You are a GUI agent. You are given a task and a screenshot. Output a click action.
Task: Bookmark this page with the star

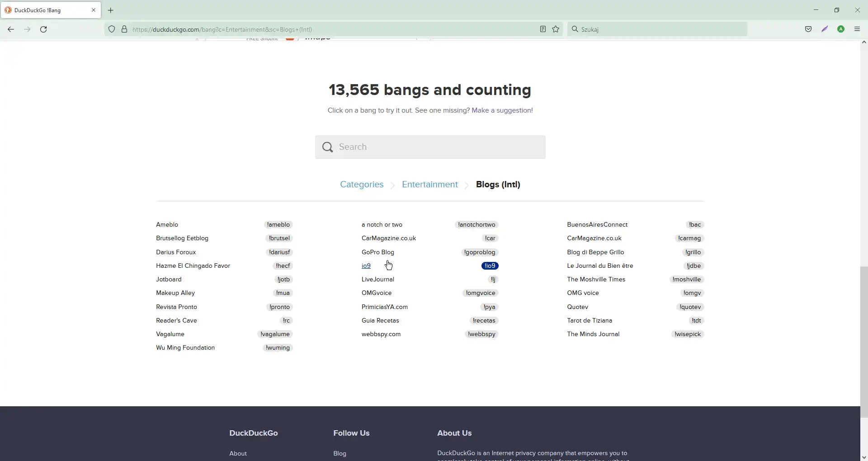coord(556,29)
